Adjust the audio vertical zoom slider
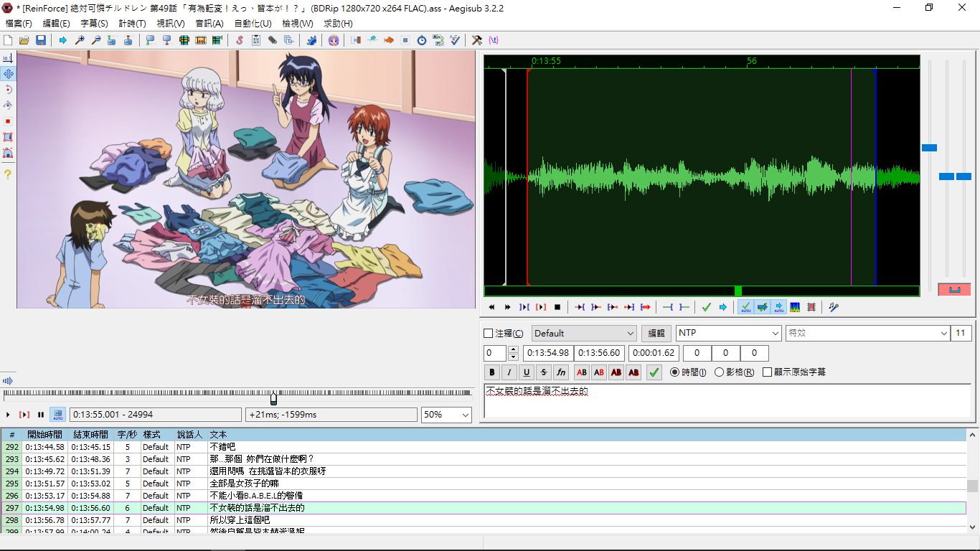 946,176
